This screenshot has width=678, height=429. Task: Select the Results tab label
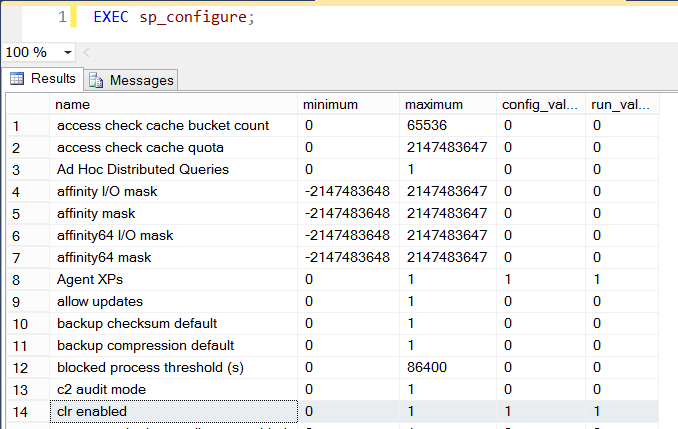53,79
